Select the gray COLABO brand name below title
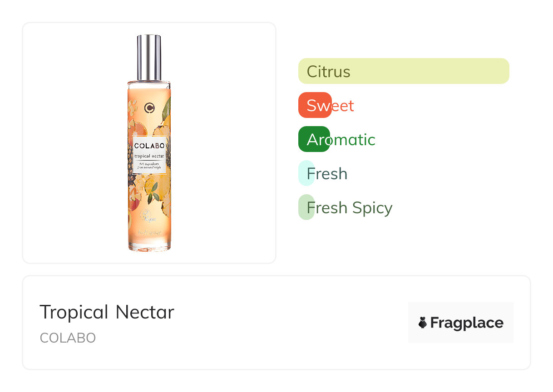 68,338
